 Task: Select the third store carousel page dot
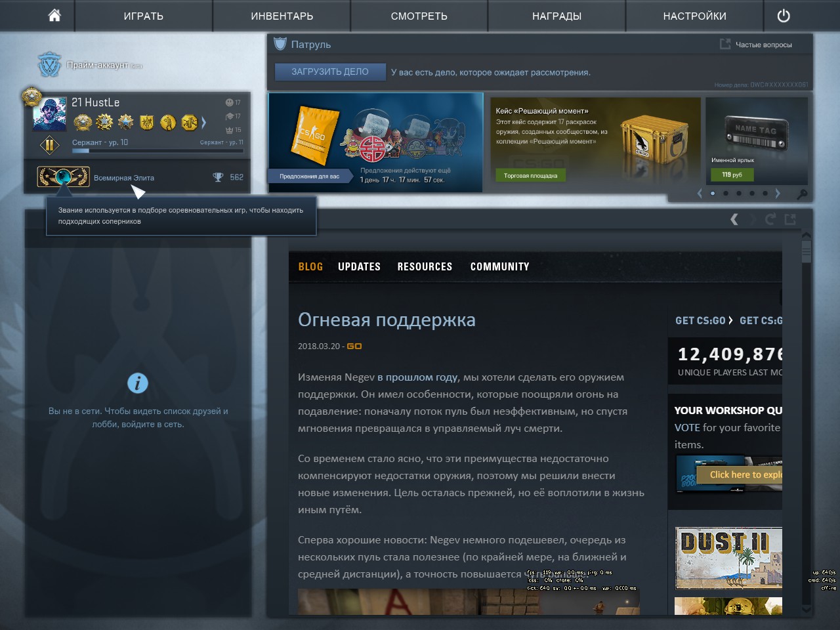[739, 194]
